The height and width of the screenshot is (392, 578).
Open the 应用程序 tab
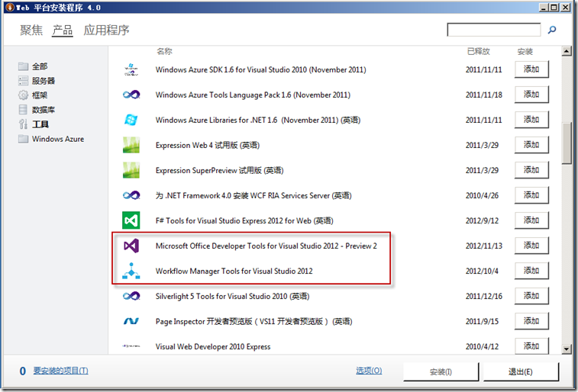pos(106,31)
